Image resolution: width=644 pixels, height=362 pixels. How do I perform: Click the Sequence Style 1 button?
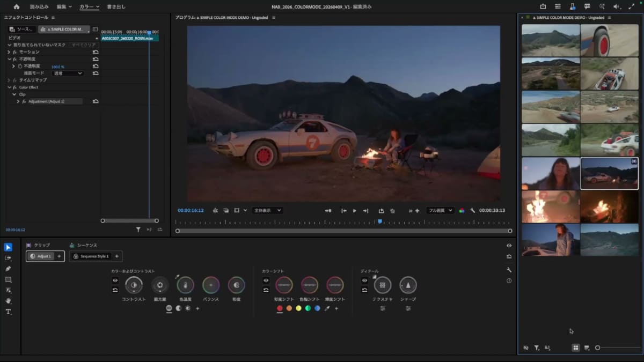point(91,256)
